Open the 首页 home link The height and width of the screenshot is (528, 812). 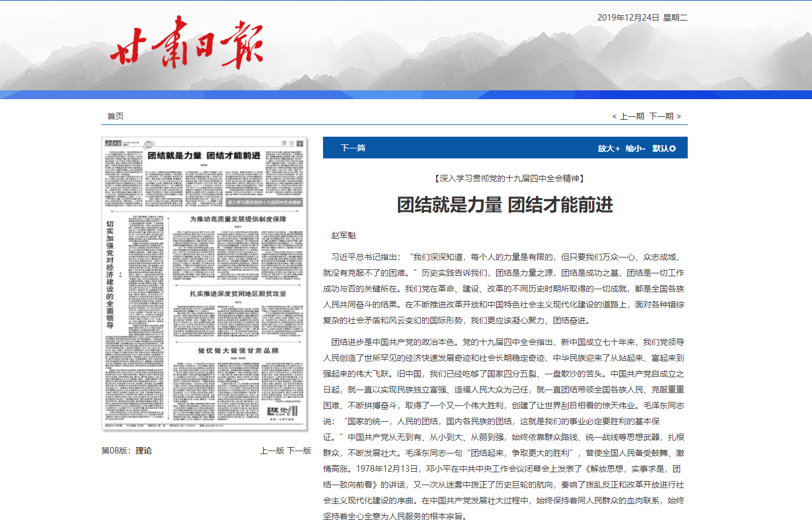[x=115, y=116]
